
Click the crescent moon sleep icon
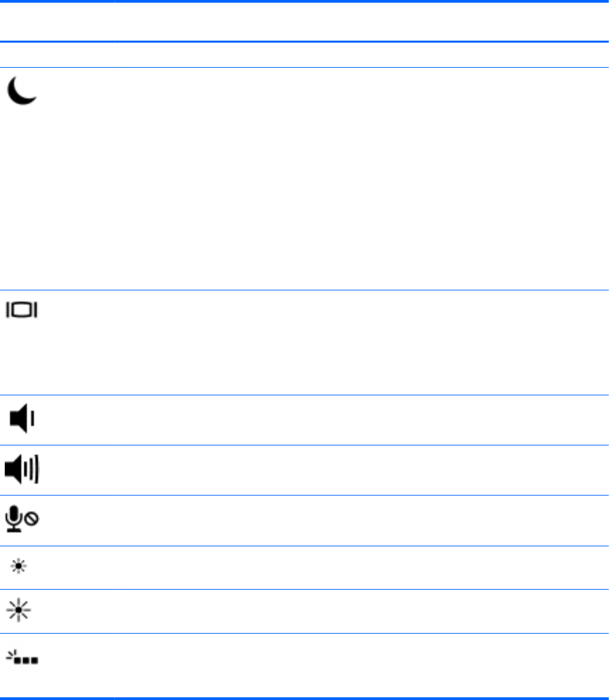[22, 90]
